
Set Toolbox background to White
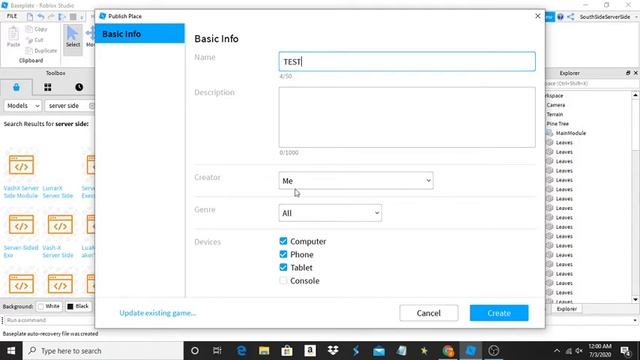point(49,306)
